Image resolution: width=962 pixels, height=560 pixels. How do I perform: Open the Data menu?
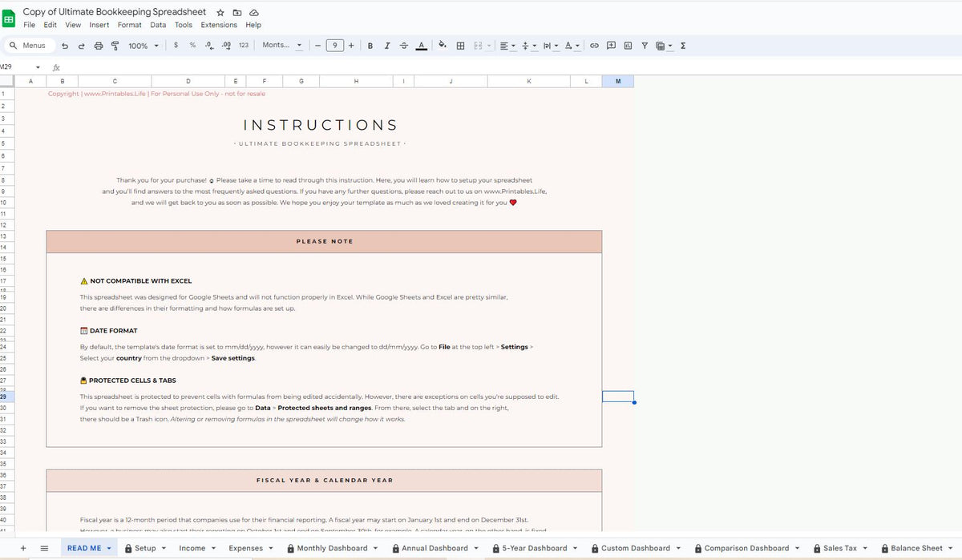158,25
